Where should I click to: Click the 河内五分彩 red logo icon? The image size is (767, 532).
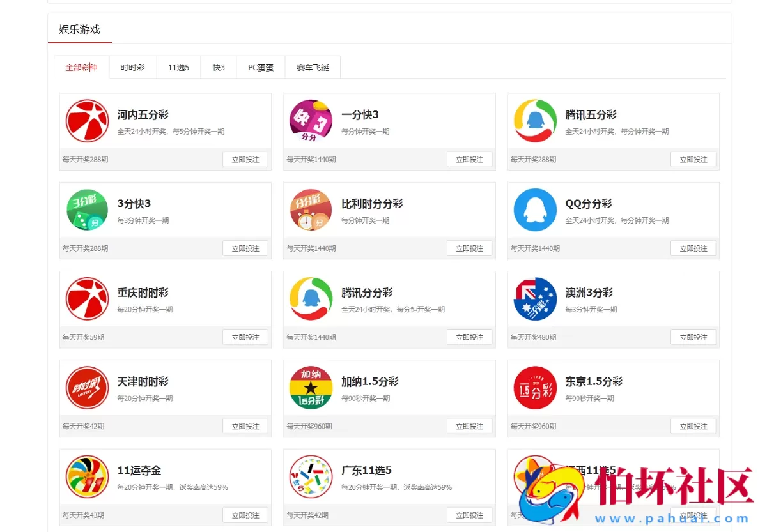[87, 120]
